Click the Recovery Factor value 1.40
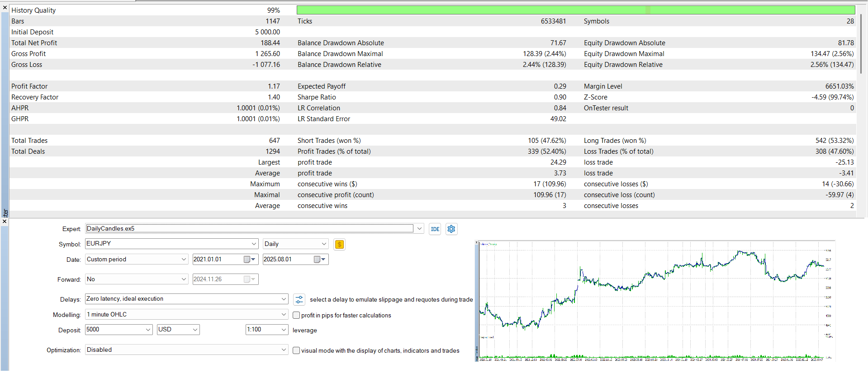 (x=274, y=97)
